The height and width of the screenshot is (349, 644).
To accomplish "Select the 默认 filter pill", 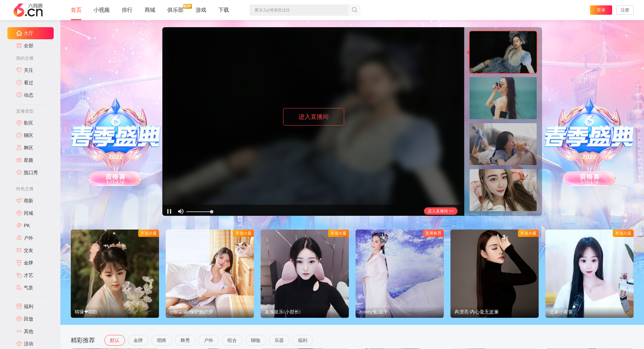I will coord(114,340).
